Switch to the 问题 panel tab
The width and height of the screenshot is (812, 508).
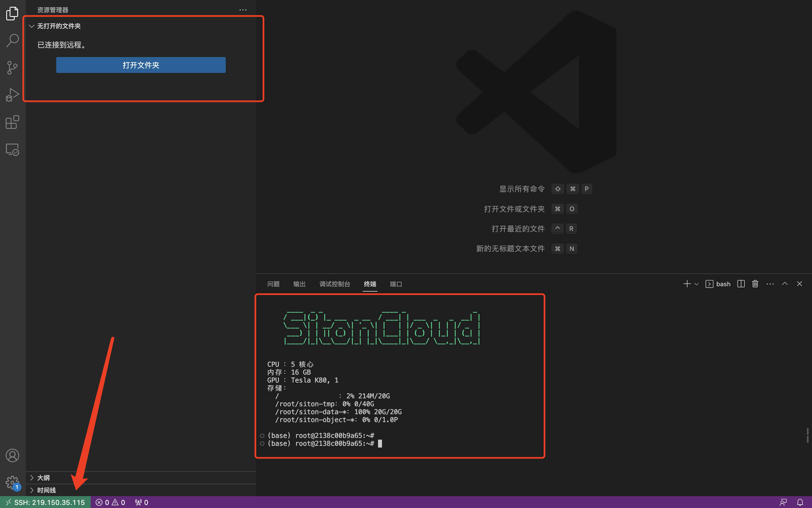tap(273, 284)
